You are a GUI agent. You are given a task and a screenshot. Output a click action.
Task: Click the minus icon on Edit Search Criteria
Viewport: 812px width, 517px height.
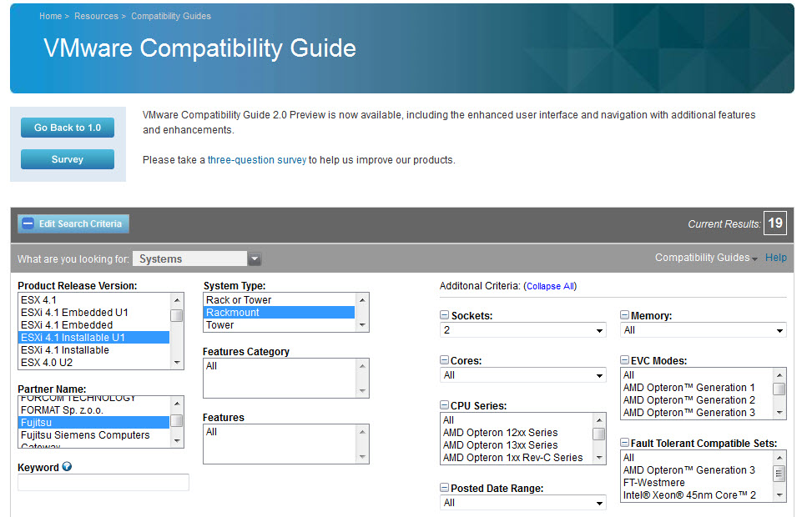pos(28,223)
